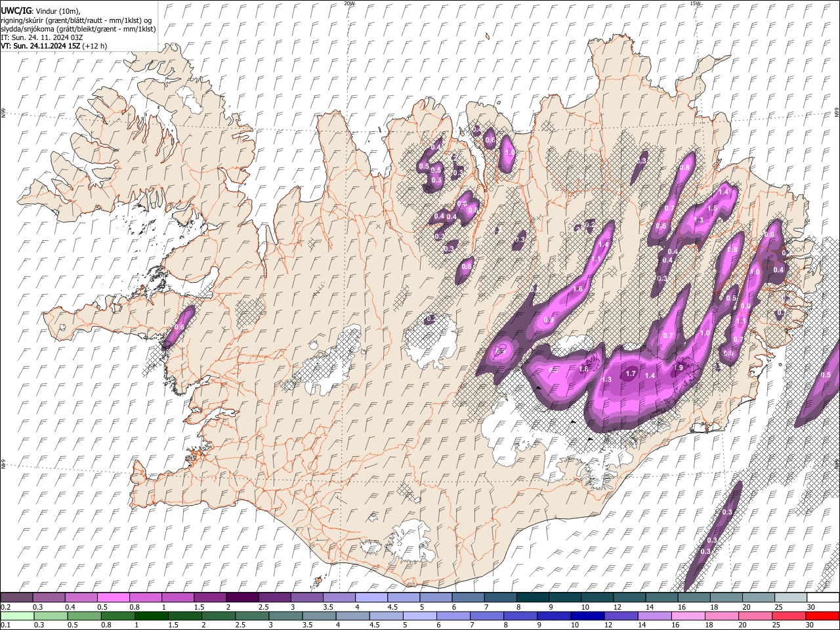Click the "18" label in the top legend row

click(714, 607)
